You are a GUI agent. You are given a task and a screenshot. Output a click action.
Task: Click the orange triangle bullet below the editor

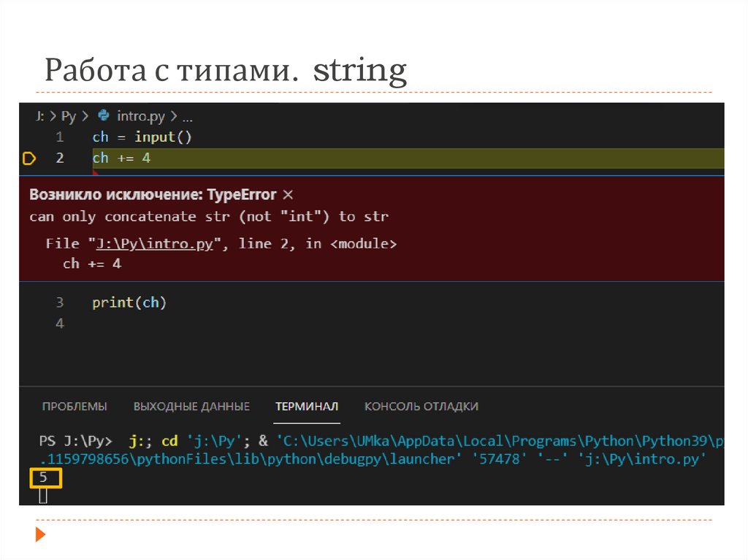(x=40, y=535)
